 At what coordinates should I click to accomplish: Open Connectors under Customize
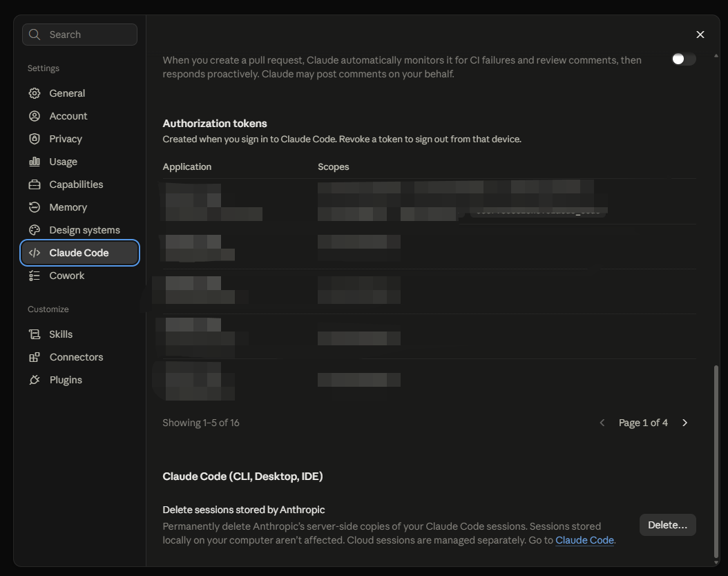pos(80,357)
